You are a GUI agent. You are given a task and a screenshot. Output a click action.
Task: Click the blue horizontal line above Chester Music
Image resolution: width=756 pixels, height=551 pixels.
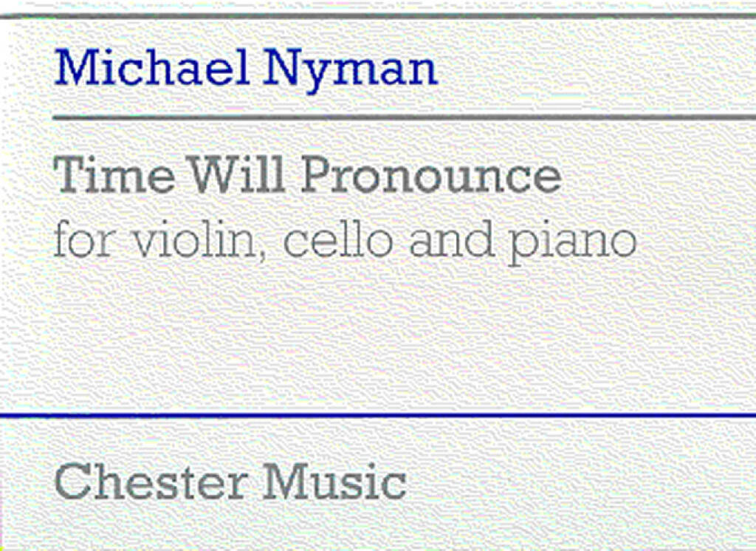pos(378,416)
